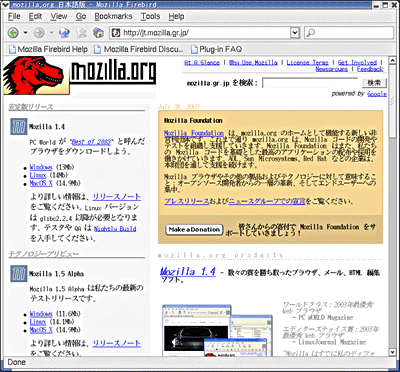The height and width of the screenshot is (372, 400).
Task: Open the Bookmarks menu
Action: [113, 16]
